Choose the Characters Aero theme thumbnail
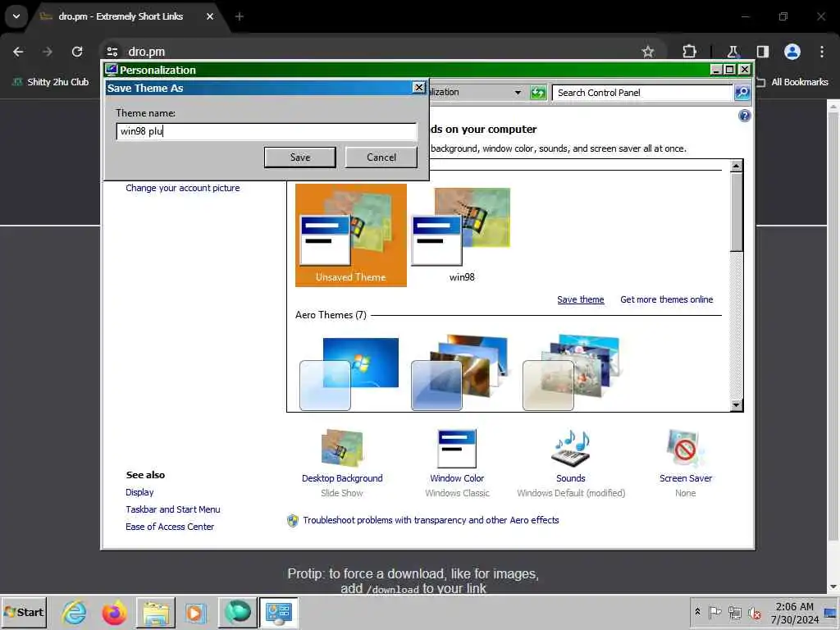The height and width of the screenshot is (630, 840). [572, 373]
